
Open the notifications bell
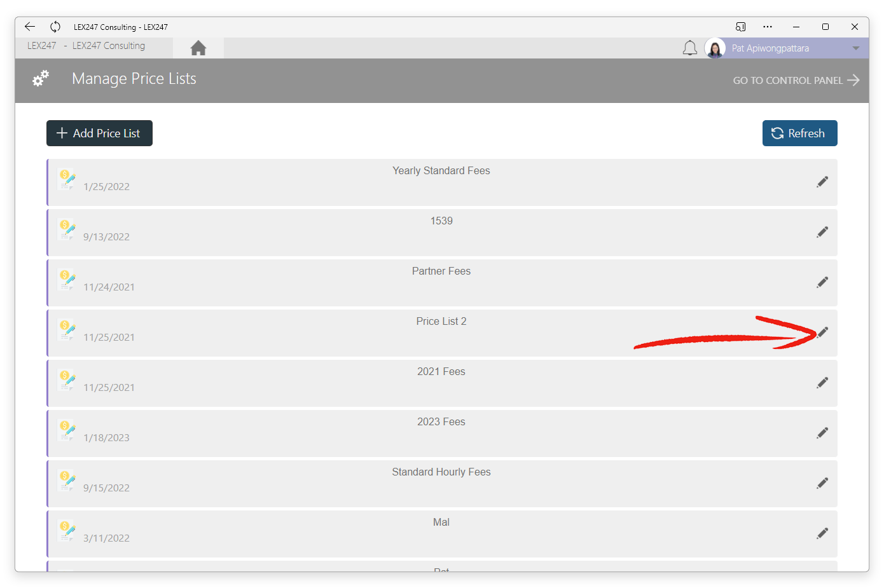[x=690, y=48]
